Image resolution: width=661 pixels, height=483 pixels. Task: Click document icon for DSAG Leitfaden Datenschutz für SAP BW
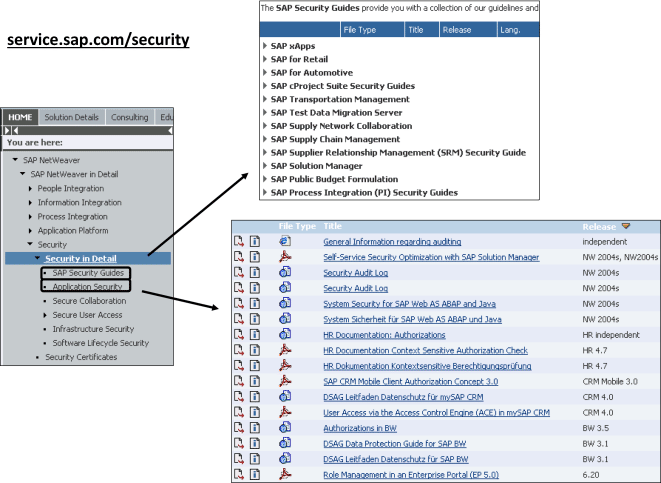pyautogui.click(x=285, y=459)
